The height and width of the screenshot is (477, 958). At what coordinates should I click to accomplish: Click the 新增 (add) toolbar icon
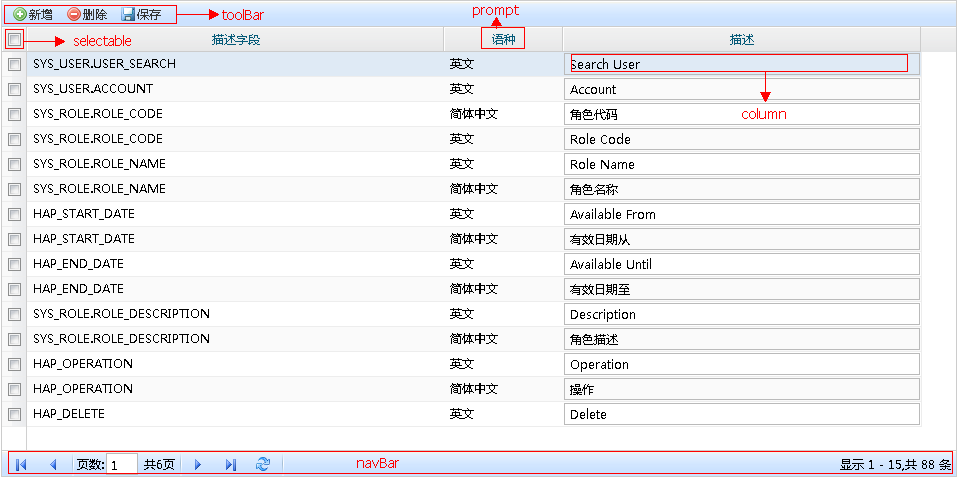click(x=20, y=15)
